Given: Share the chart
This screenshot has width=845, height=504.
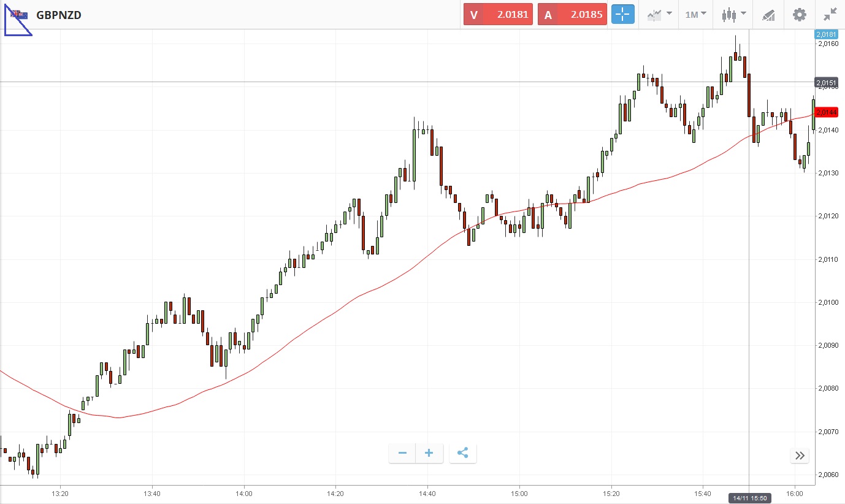Looking at the screenshot, I should click(x=463, y=453).
